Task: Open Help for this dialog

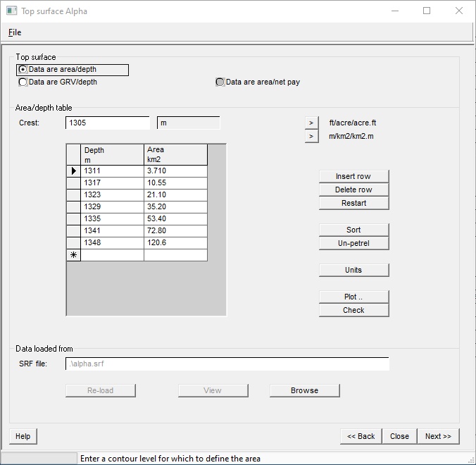Action: (x=23, y=436)
